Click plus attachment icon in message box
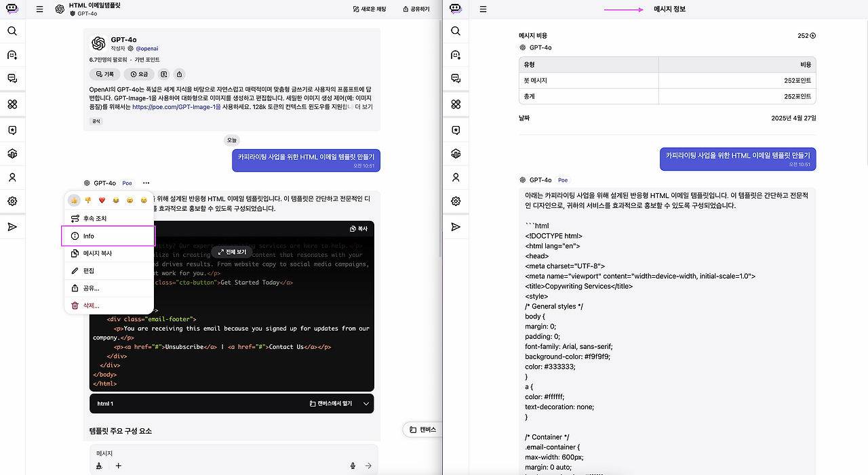Viewport: 868px width, 475px height. (x=119, y=466)
